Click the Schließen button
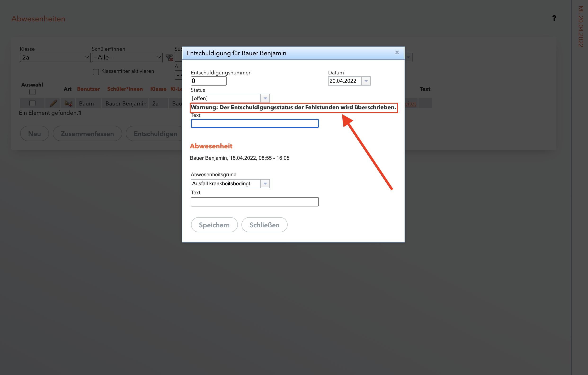The height and width of the screenshot is (375, 588). coord(264,225)
